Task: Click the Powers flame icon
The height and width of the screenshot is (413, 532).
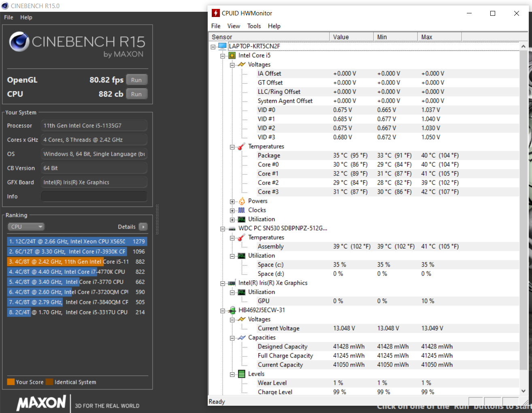Action: coord(242,201)
